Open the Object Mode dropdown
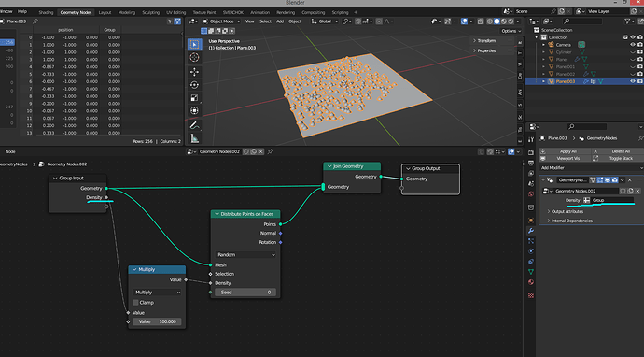Screen dimensions: 644x357 pyautogui.click(x=221, y=21)
